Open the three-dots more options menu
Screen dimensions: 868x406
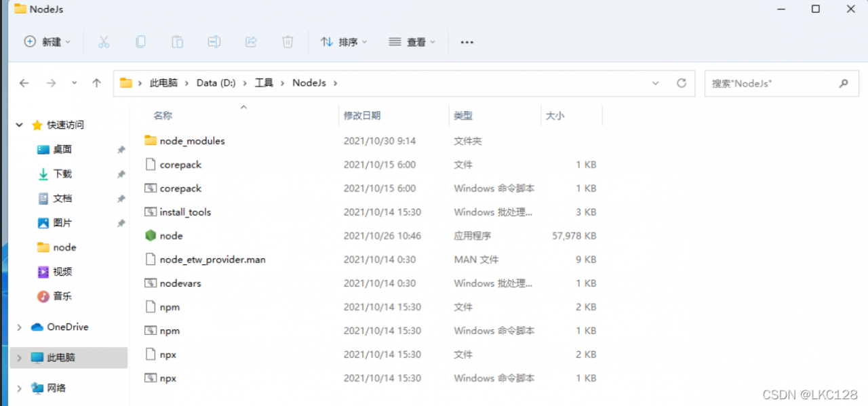coord(467,42)
